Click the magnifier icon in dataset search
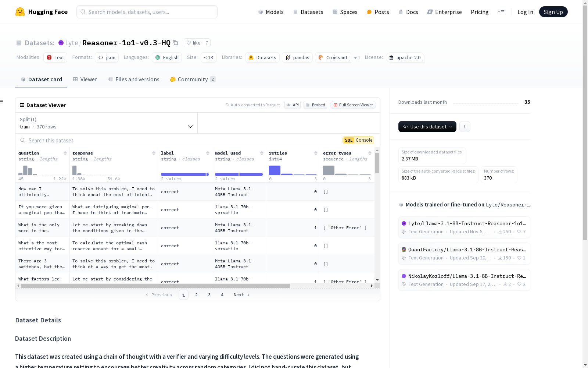Image resolution: width=588 pixels, height=368 pixels. [x=23, y=140]
